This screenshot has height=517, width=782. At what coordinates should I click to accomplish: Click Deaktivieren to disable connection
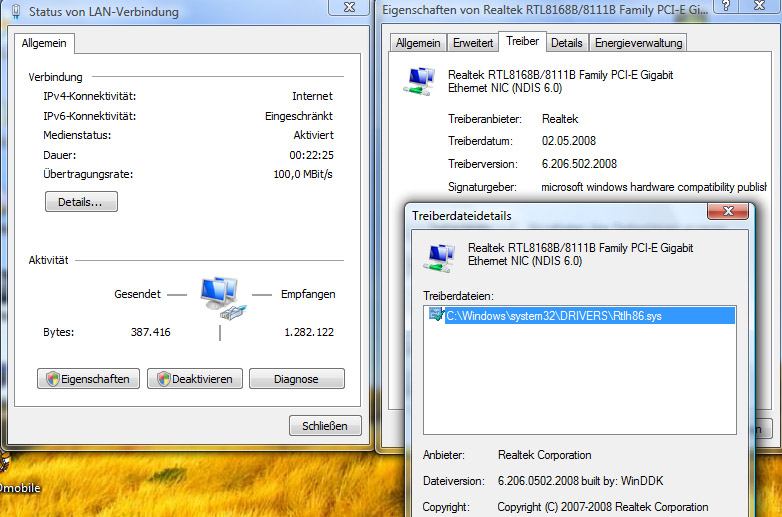[x=195, y=379]
